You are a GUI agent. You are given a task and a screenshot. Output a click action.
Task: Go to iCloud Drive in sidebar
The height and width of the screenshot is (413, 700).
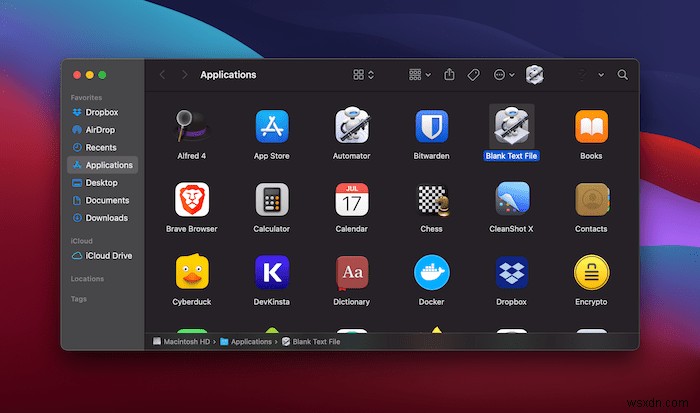point(107,256)
